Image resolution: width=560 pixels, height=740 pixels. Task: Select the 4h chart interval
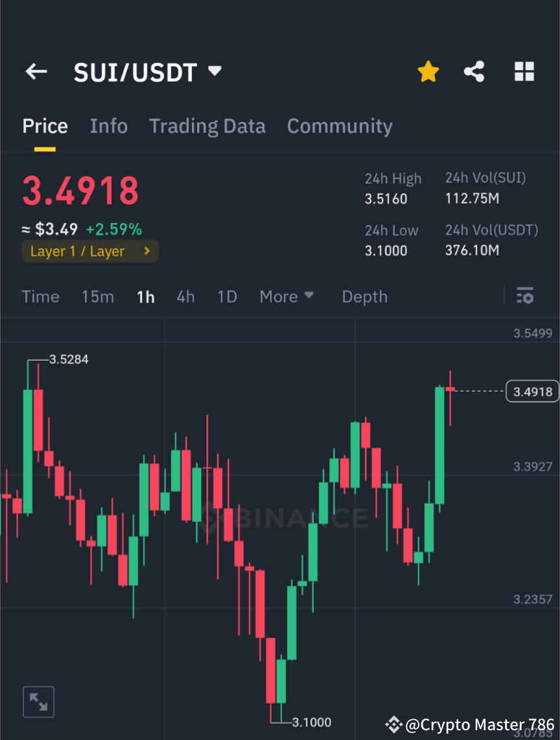[x=185, y=296]
